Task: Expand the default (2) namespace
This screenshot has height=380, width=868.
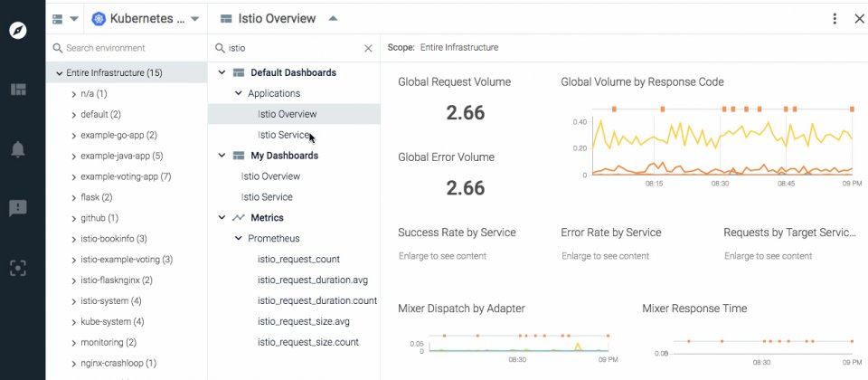Action: click(73, 115)
